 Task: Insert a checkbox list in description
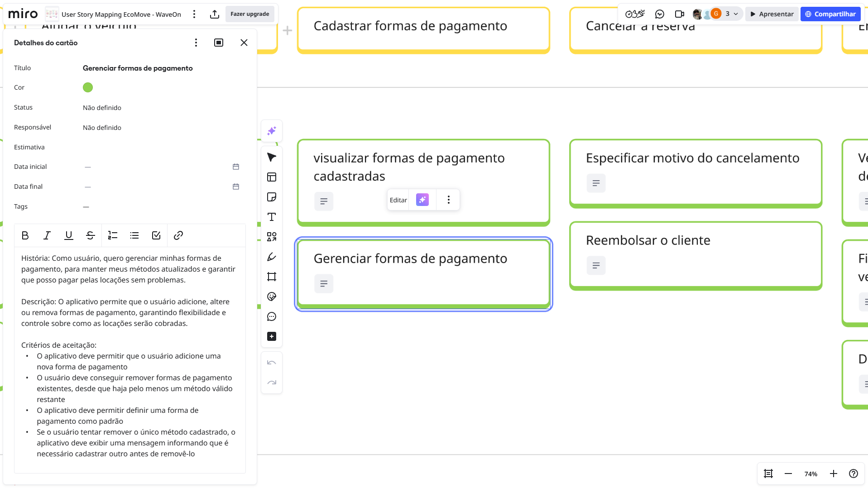pyautogui.click(x=156, y=235)
